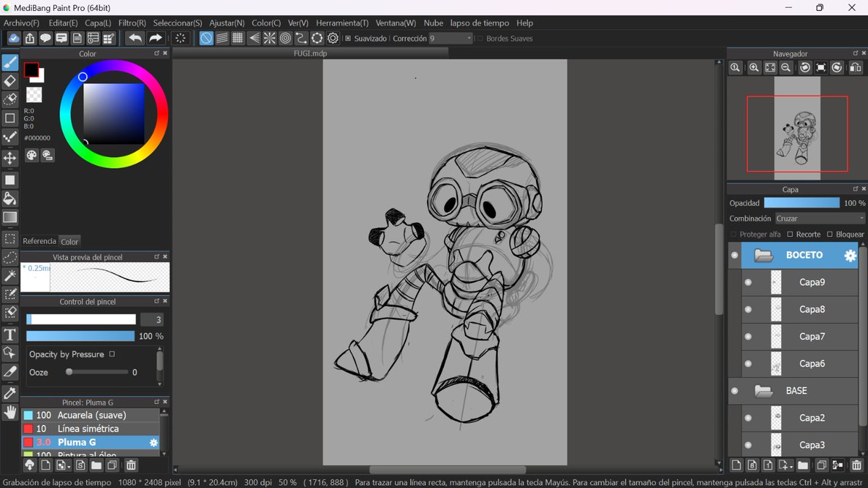Open color palette icon under hex code
The height and width of the screenshot is (488, 868).
(x=32, y=155)
